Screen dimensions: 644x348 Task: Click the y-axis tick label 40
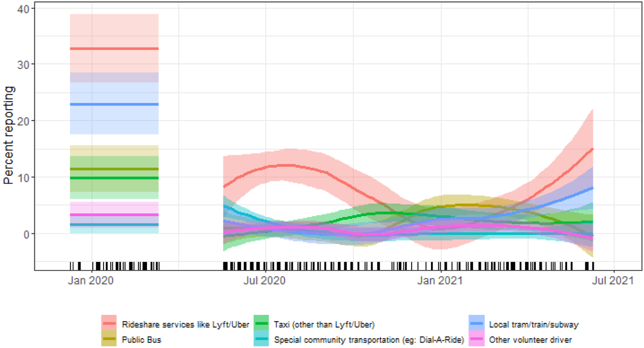click(x=24, y=9)
